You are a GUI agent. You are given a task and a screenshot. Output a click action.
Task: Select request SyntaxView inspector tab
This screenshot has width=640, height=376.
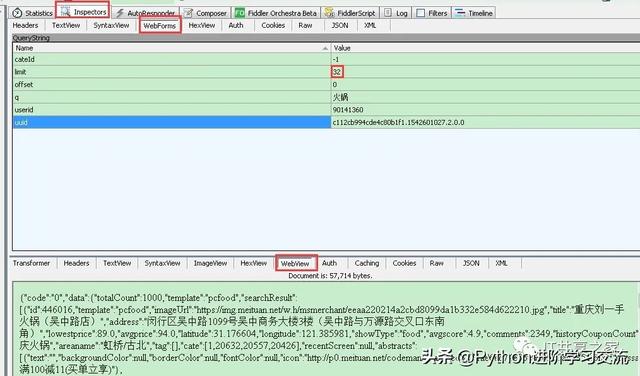pos(111,25)
